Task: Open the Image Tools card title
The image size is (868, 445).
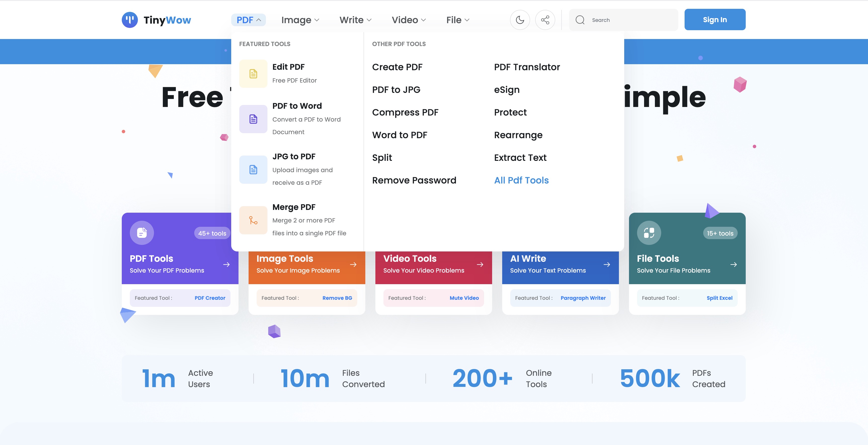Action: [285, 258]
